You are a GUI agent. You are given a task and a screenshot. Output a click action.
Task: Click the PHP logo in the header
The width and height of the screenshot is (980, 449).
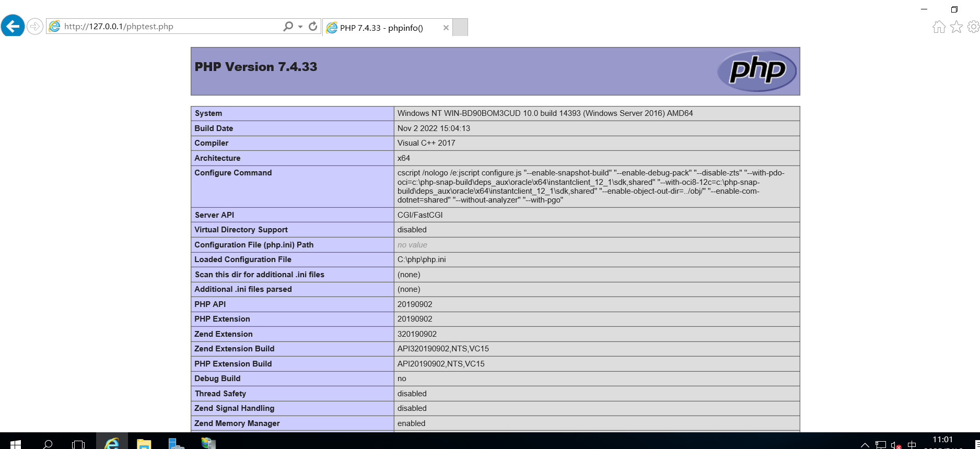[757, 71]
